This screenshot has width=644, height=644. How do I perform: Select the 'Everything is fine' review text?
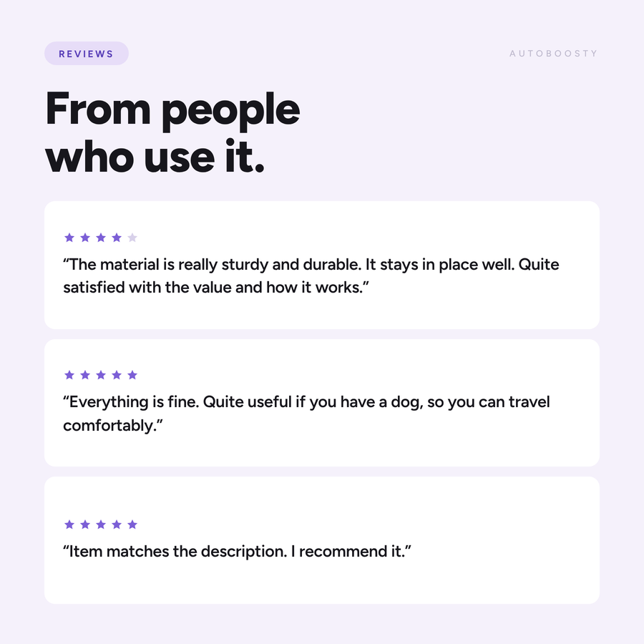click(306, 413)
